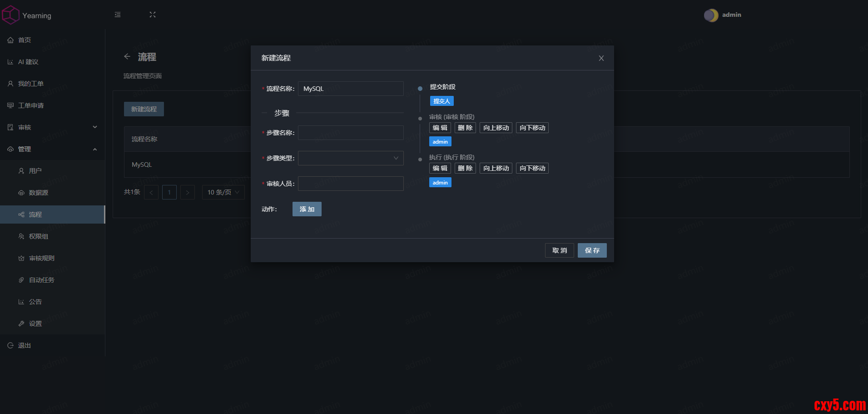868x414 pixels.
Task: Click the 添加 button to add step
Action: click(307, 209)
